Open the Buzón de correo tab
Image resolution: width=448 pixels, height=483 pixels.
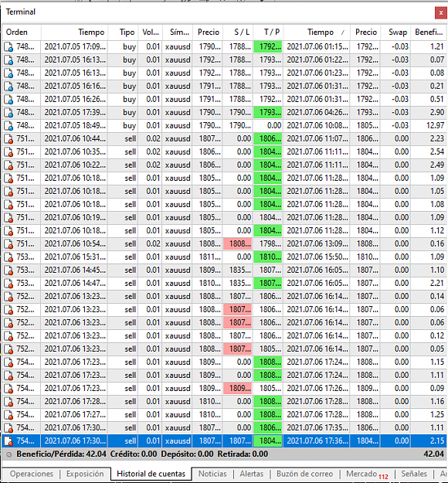point(304,474)
